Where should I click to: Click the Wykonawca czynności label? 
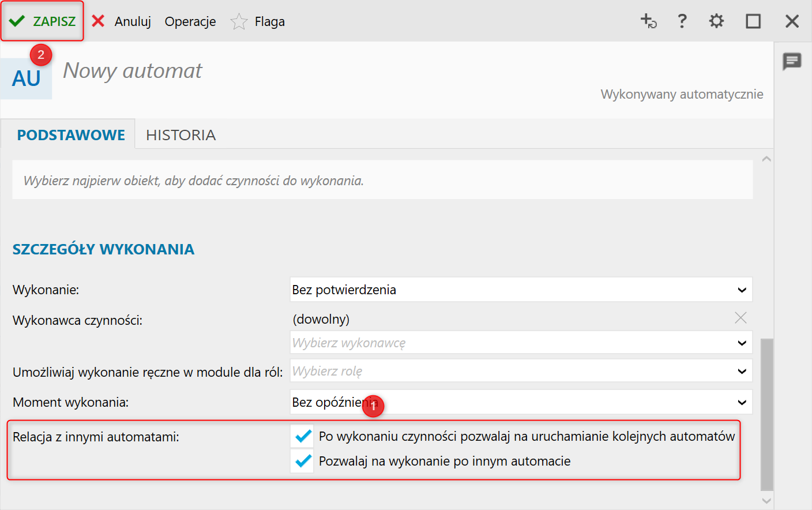[x=77, y=320]
